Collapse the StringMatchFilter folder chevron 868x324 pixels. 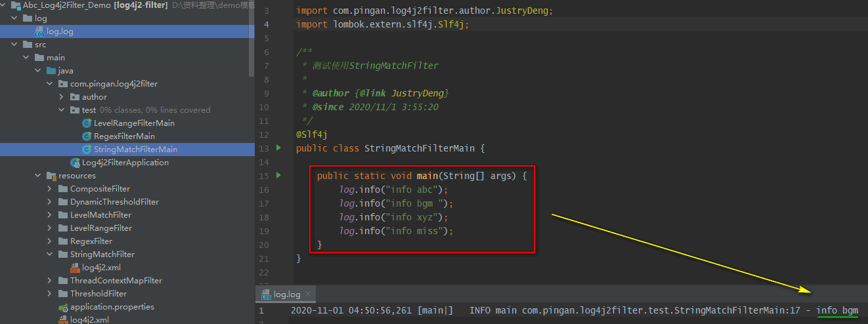pos(51,254)
